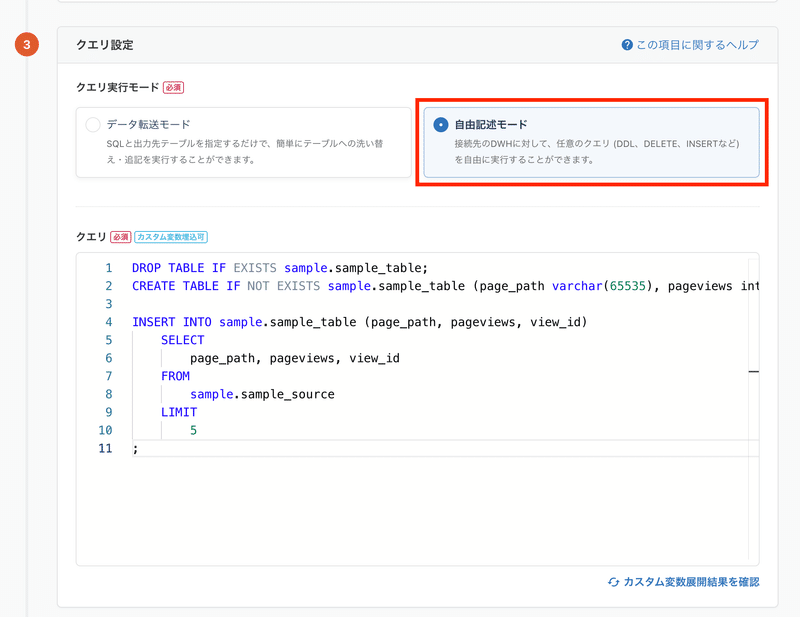Click the DROP TABLE line in editor
Viewport: 800px width, 617px height.
[280, 268]
